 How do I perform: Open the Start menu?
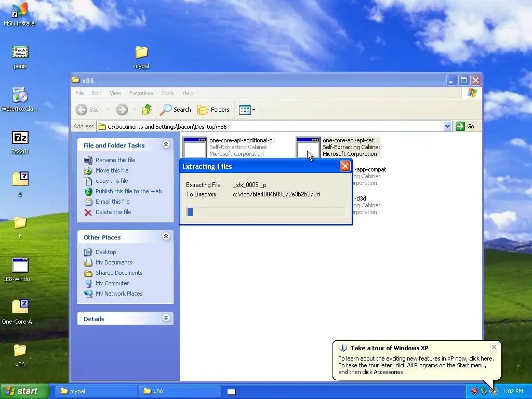[25, 391]
